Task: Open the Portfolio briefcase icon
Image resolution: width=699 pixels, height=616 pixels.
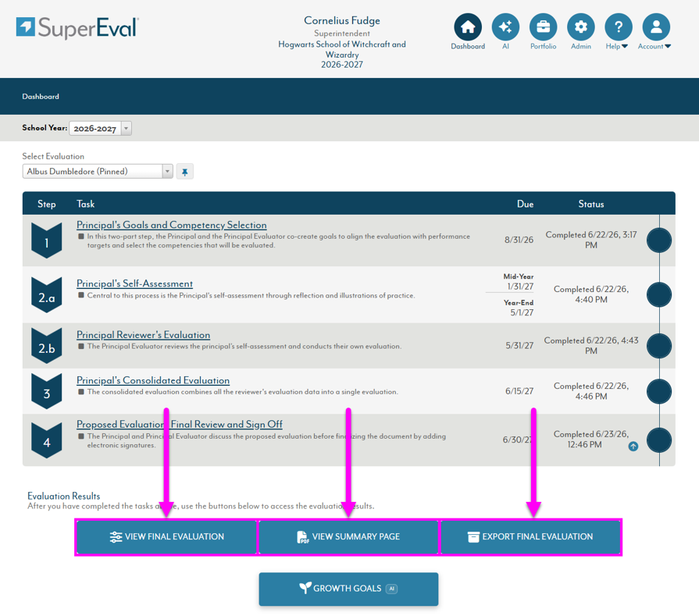Action: coord(543,27)
